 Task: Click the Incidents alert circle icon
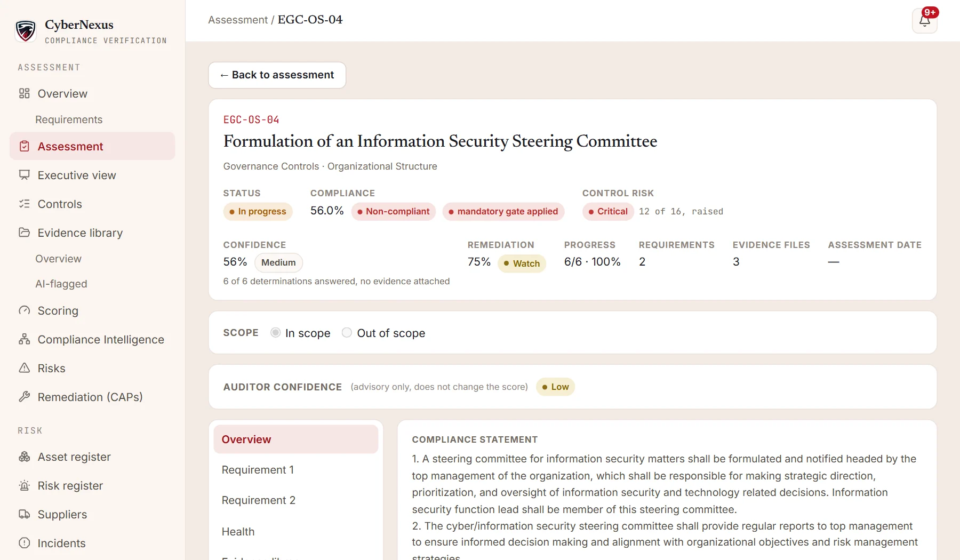[x=25, y=543]
